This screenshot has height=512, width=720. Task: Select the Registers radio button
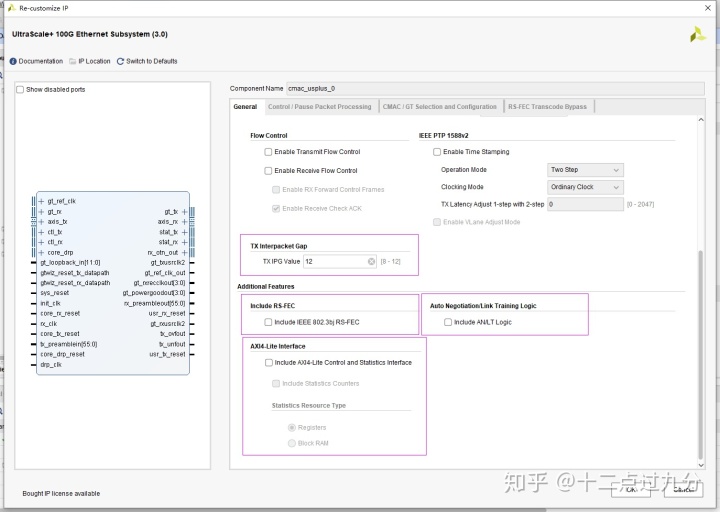[x=292, y=428]
